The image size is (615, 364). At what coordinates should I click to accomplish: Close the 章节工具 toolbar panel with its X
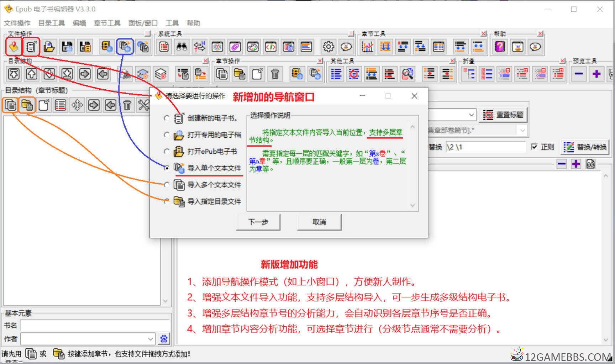click(483, 34)
